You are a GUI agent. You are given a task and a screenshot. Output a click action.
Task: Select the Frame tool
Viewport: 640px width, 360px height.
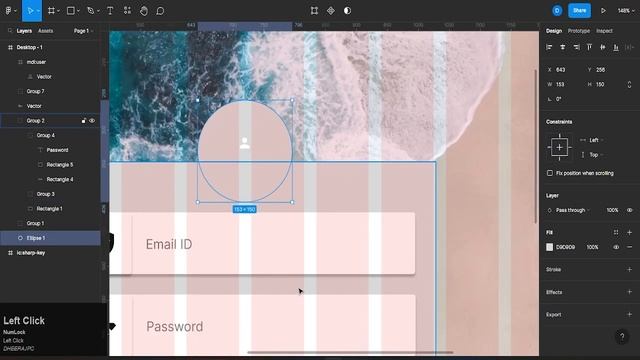[x=51, y=11]
